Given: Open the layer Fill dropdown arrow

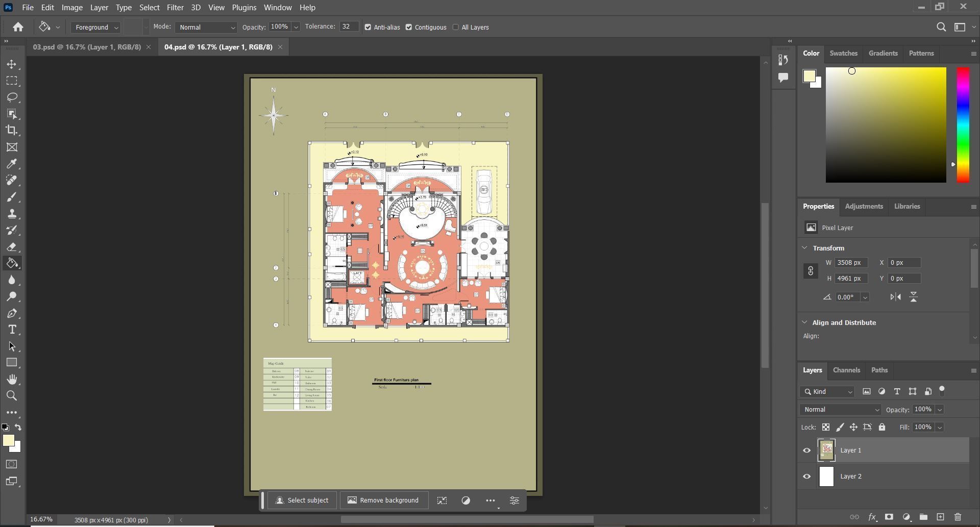Looking at the screenshot, I should (939, 428).
